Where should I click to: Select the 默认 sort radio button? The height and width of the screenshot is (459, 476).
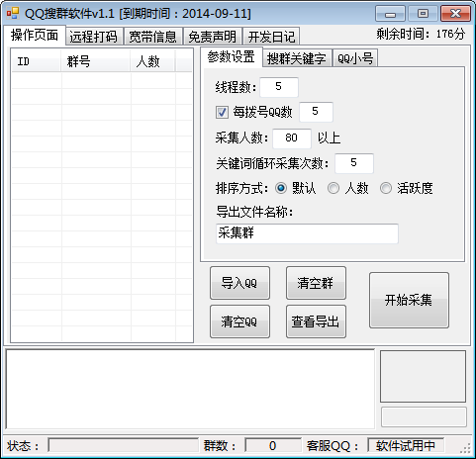(281, 188)
